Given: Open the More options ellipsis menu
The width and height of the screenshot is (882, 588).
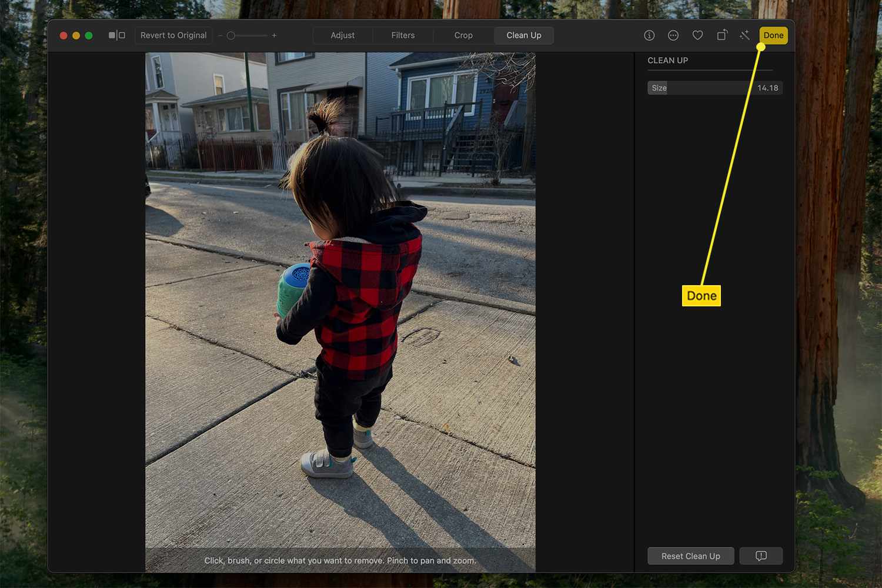Looking at the screenshot, I should click(x=673, y=35).
